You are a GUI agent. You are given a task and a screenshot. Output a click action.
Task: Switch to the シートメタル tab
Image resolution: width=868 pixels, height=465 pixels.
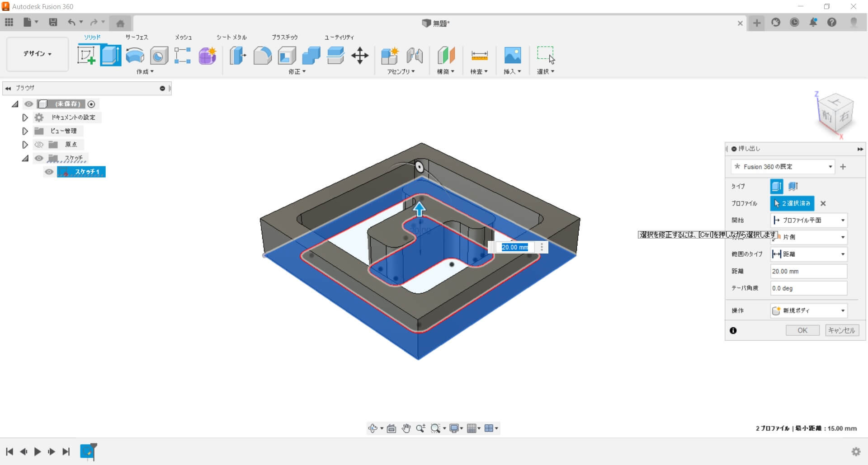coord(231,37)
